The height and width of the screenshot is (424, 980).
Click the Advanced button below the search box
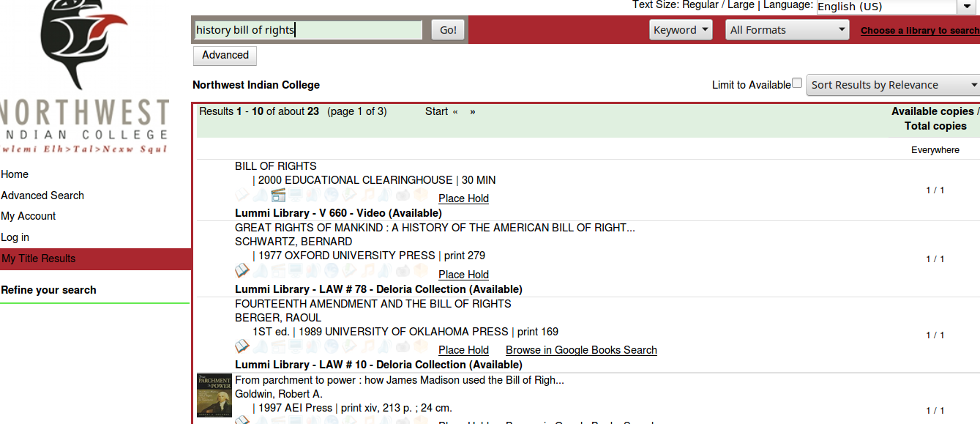[225, 55]
